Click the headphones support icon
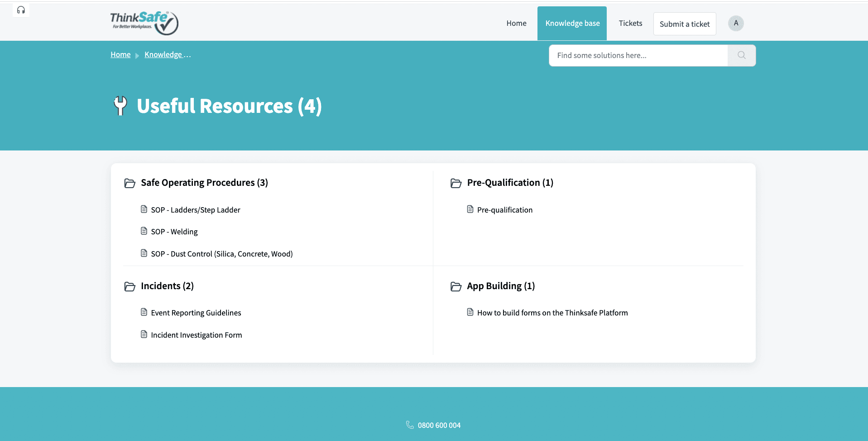The height and width of the screenshot is (441, 868). click(21, 10)
